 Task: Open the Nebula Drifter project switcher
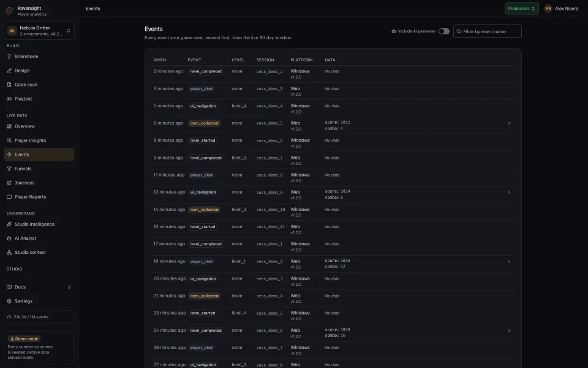click(39, 31)
